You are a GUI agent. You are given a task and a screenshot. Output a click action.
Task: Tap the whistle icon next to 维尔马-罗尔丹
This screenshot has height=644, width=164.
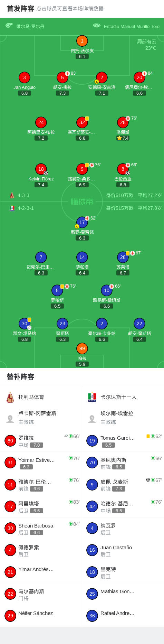[x=9, y=26]
